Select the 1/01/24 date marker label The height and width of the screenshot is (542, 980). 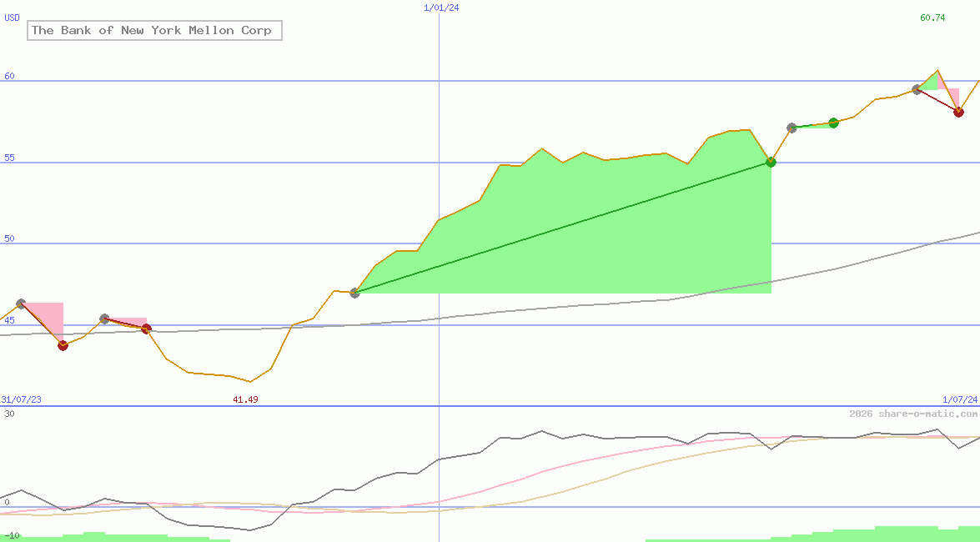click(441, 8)
